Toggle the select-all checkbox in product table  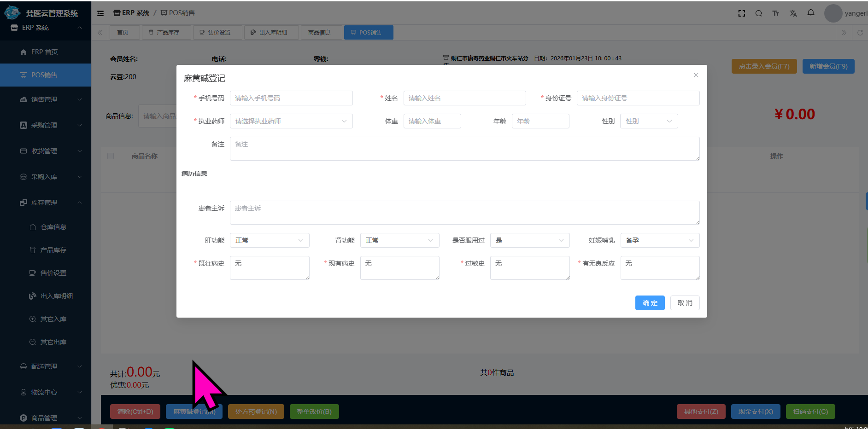(x=111, y=156)
